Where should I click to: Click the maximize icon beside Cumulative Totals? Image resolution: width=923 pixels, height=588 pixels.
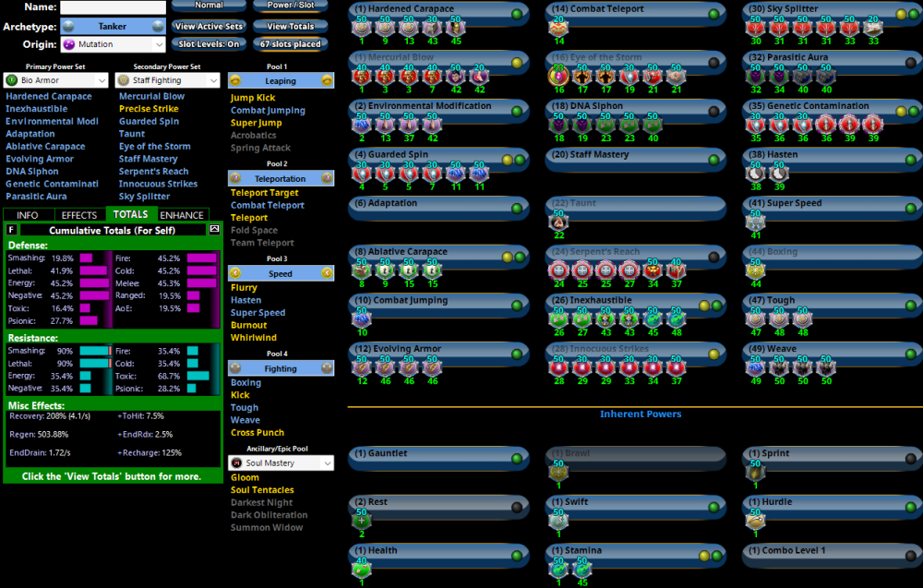215,229
